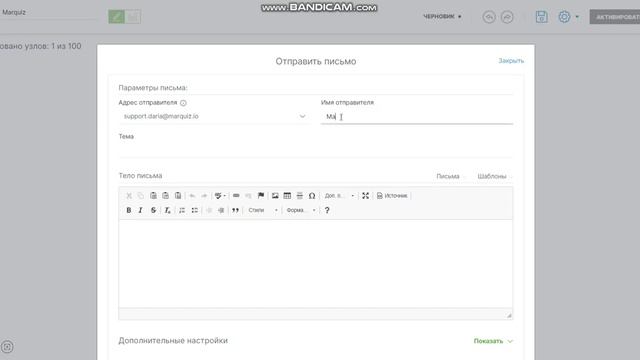Click the Unlink icon
The image size is (640, 360).
[x=248, y=196]
